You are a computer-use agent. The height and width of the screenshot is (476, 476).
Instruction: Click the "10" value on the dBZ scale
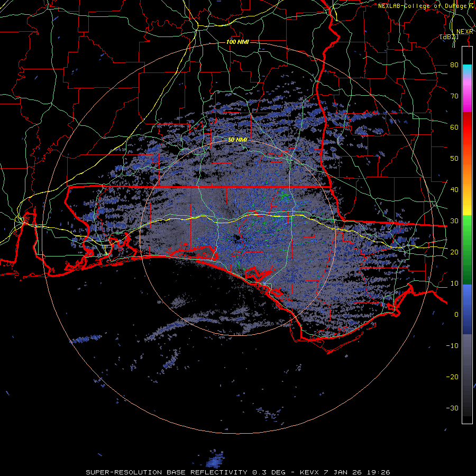coord(454,283)
